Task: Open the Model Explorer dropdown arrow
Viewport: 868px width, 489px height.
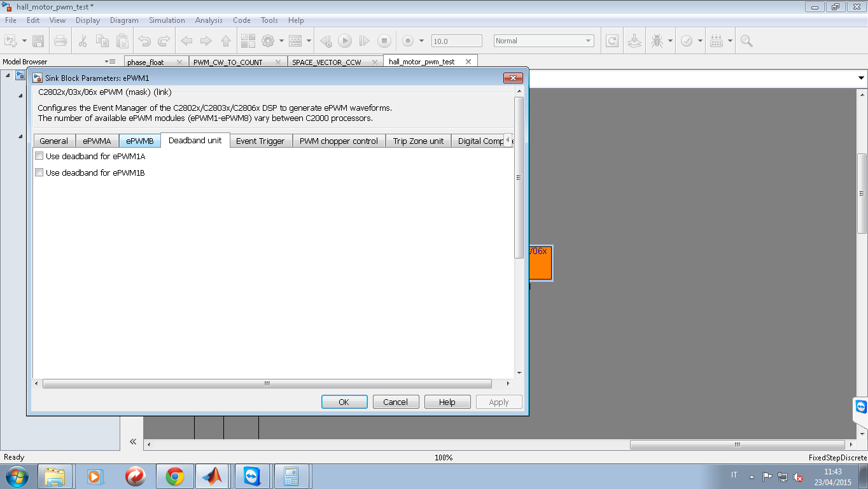Action: pyautogui.click(x=309, y=41)
